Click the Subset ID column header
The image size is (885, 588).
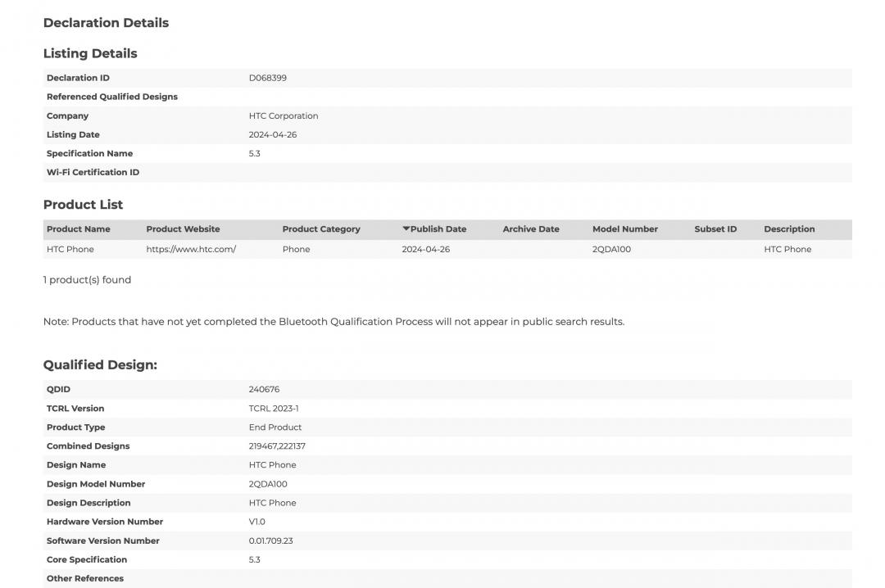click(715, 229)
